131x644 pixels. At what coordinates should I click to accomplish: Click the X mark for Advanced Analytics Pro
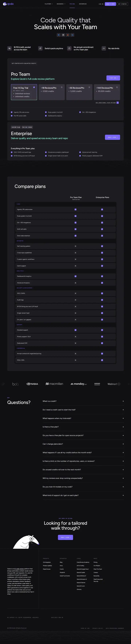76,283
